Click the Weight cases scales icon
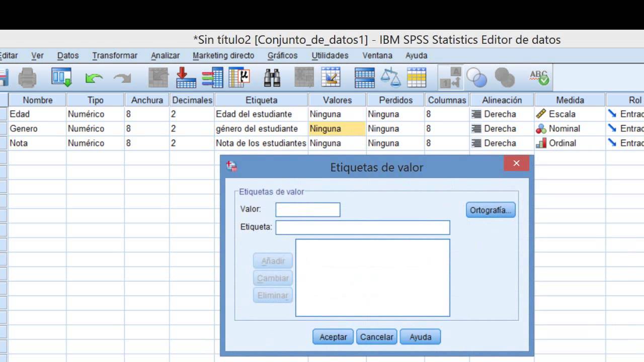 click(x=390, y=78)
